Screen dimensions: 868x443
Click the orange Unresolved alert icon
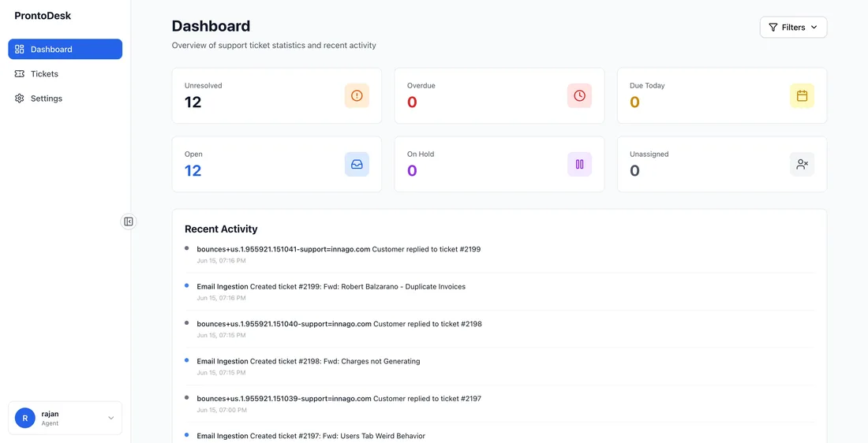[x=357, y=95]
